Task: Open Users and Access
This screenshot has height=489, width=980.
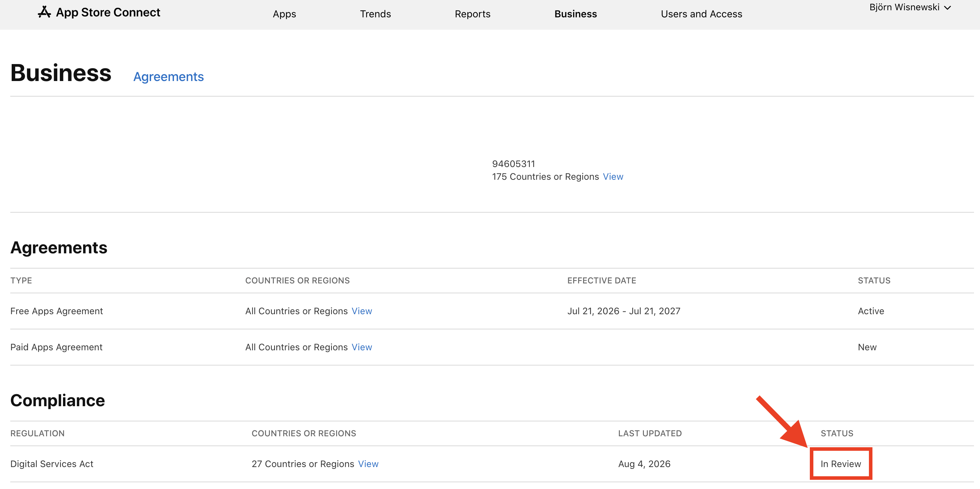Action: [701, 14]
